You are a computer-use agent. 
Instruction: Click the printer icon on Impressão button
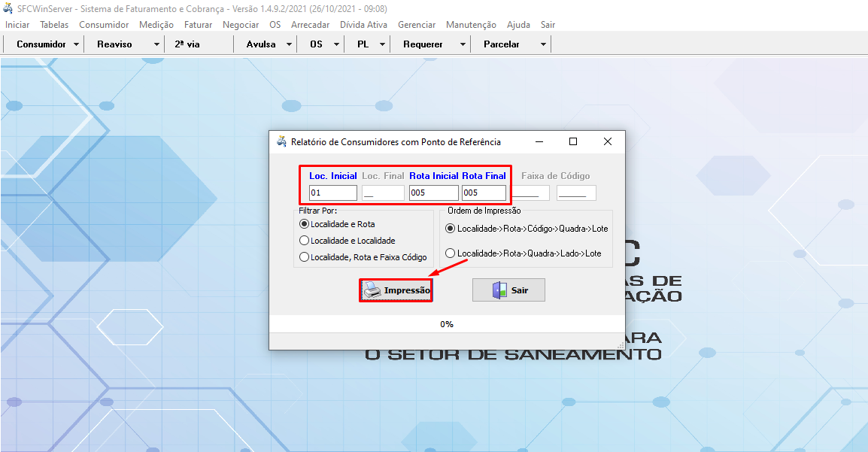(373, 290)
